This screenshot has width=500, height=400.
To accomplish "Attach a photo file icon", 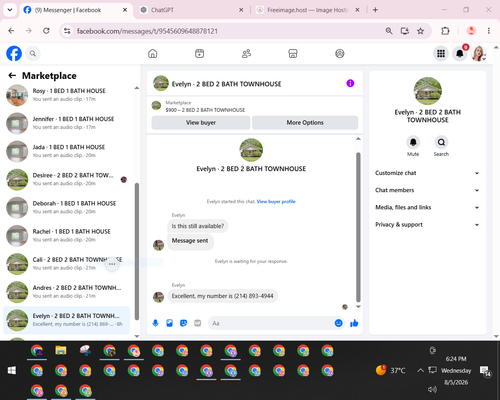I will [x=169, y=323].
